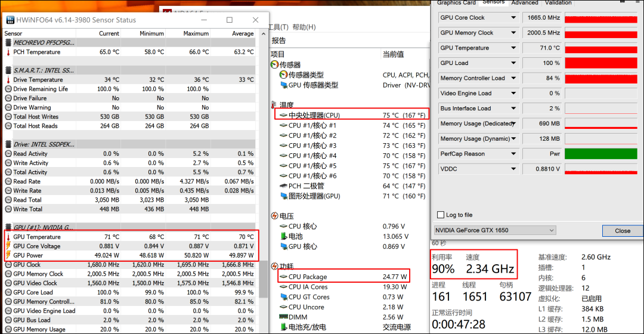Image resolution: width=644 pixels, height=334 pixels.
Task: Click the 温度 thermometer section icon
Action: pyautogui.click(x=274, y=105)
